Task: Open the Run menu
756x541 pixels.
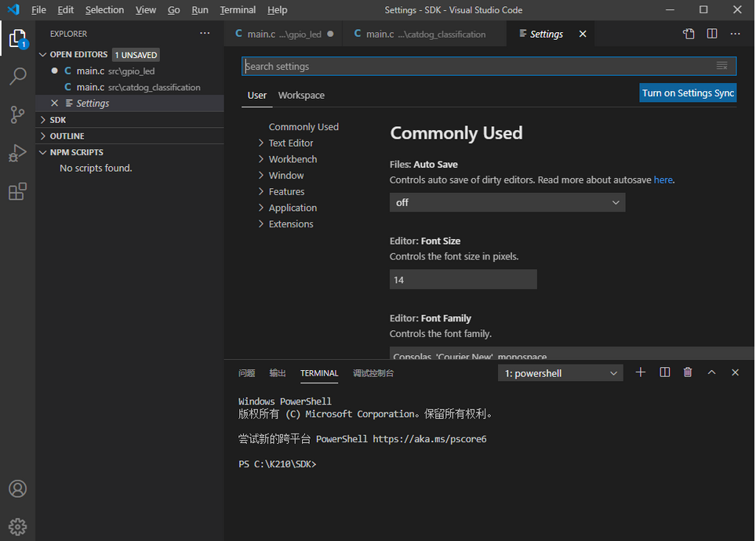Action: point(200,9)
